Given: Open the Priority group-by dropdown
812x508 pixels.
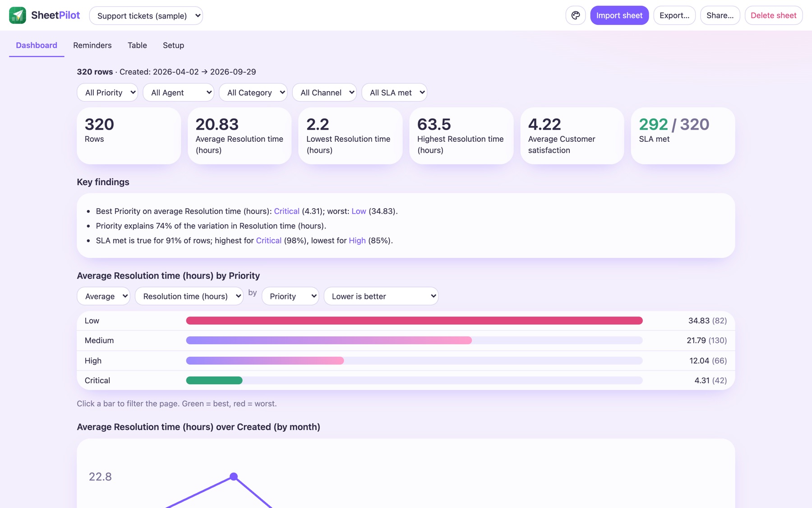Looking at the screenshot, I should tap(291, 296).
